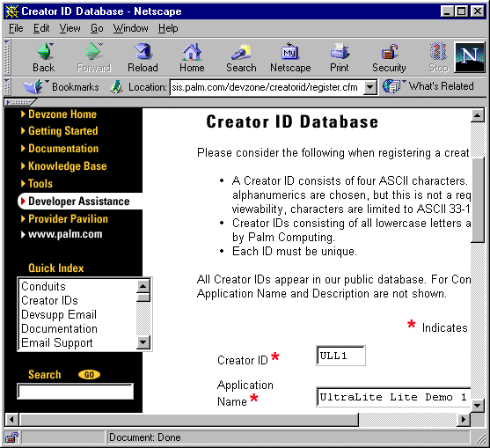Open the Help menu

tap(168, 28)
